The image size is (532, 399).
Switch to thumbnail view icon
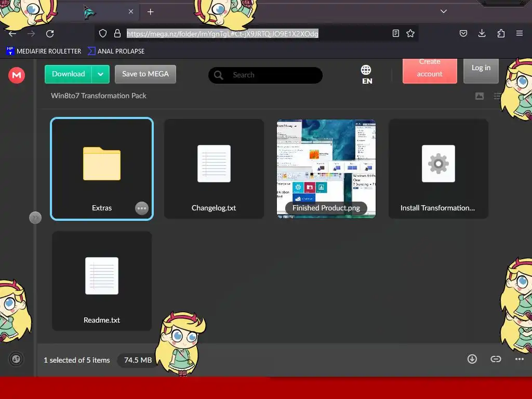(x=480, y=96)
